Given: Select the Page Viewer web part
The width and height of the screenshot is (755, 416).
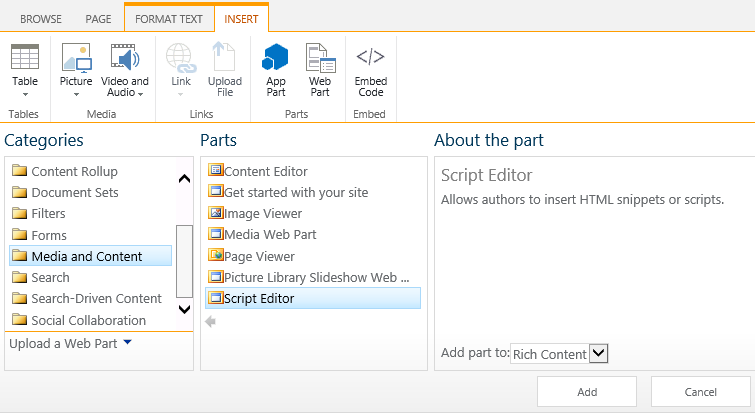Looking at the screenshot, I should [x=259, y=256].
